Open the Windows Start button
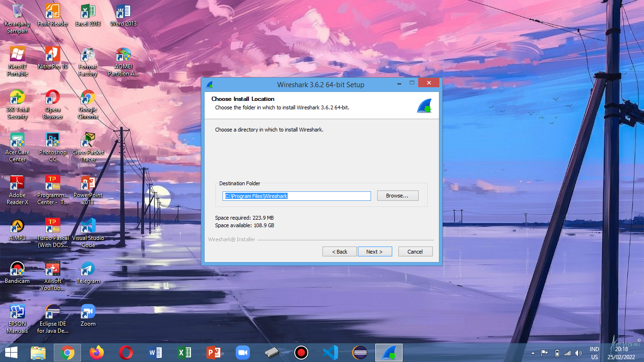The height and width of the screenshot is (362, 644). (11, 352)
